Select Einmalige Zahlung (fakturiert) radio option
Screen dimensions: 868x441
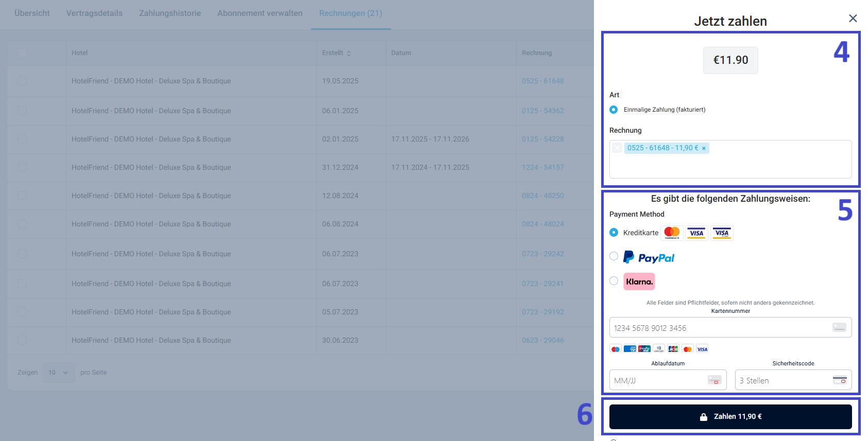(x=614, y=110)
